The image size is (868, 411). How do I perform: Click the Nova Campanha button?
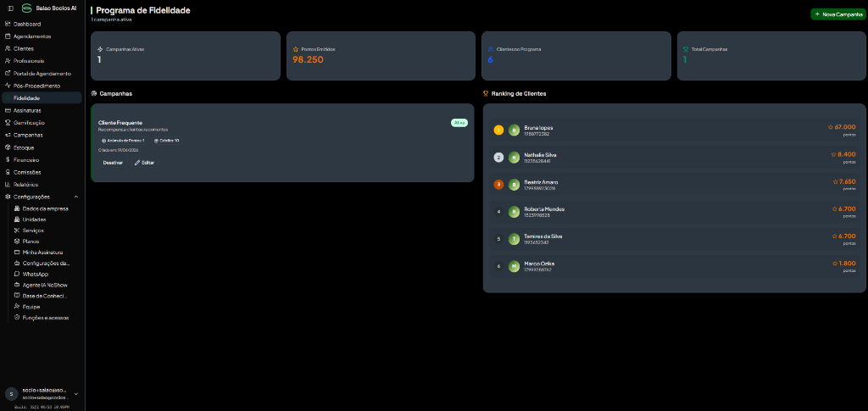pyautogui.click(x=838, y=14)
